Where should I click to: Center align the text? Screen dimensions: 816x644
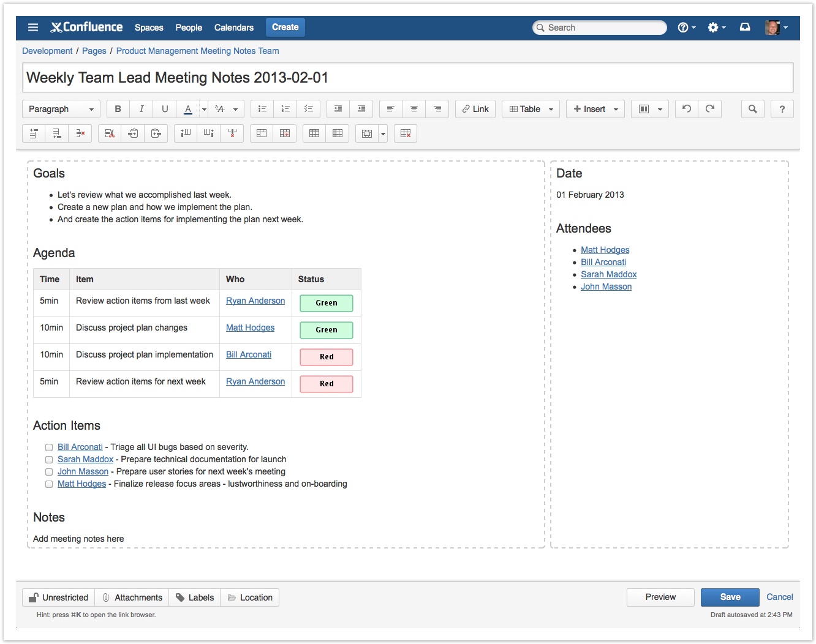click(x=414, y=109)
